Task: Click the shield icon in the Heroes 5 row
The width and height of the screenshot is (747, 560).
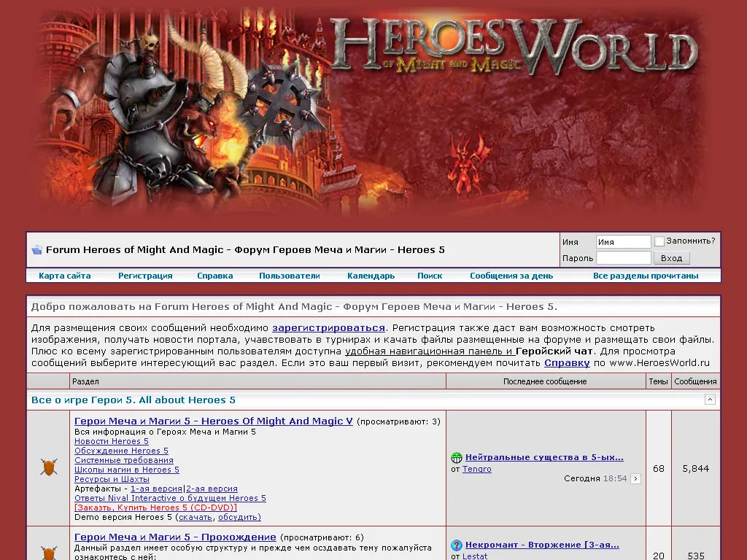Action: pyautogui.click(x=49, y=467)
